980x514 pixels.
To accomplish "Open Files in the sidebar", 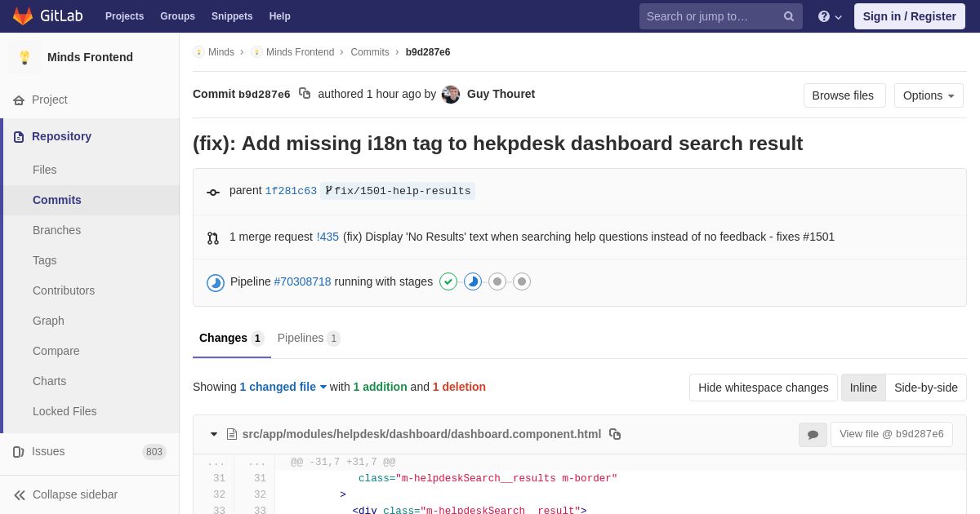I will click(x=90, y=170).
